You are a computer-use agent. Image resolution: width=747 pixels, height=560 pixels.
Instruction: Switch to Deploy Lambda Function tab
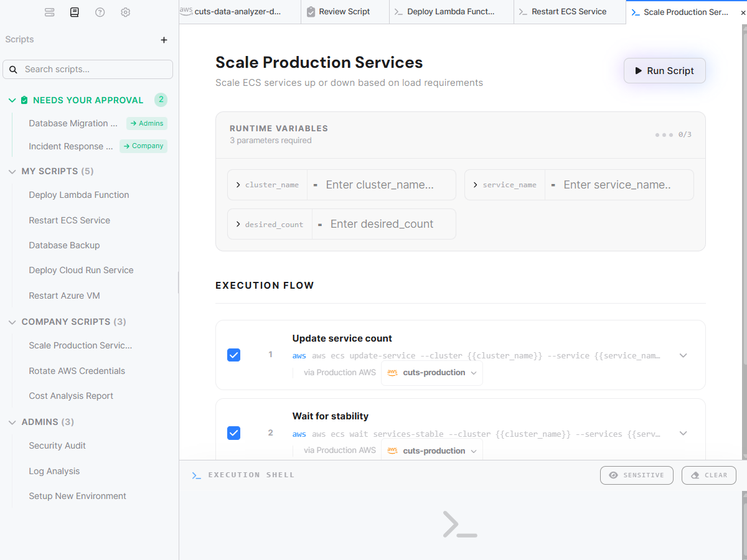(x=452, y=12)
